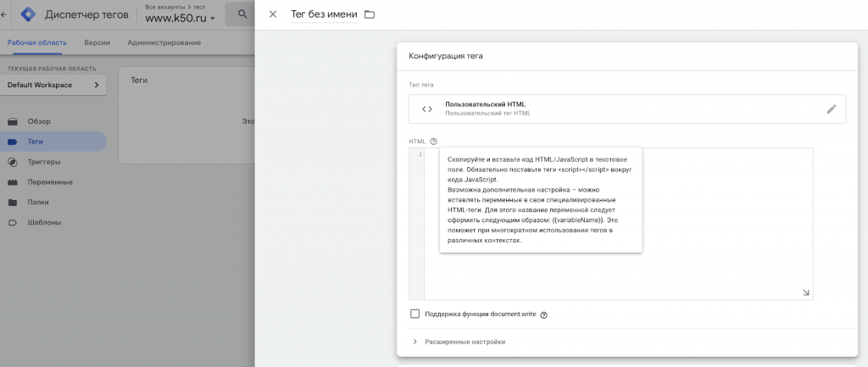Click Диспетчер тегов title text
The height and width of the screenshot is (367, 868).
point(86,14)
